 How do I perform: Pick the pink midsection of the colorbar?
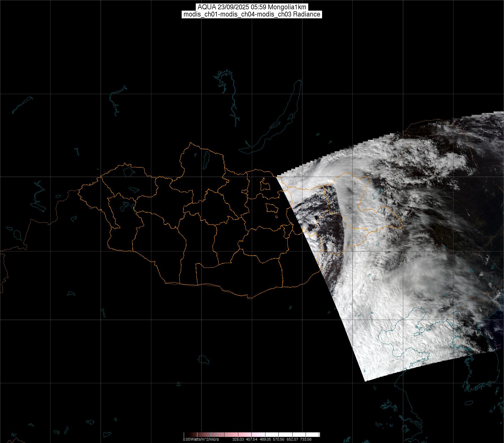pos(239,435)
